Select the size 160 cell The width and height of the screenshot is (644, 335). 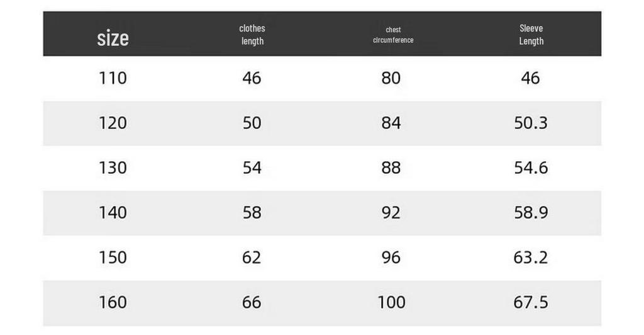pos(113,302)
